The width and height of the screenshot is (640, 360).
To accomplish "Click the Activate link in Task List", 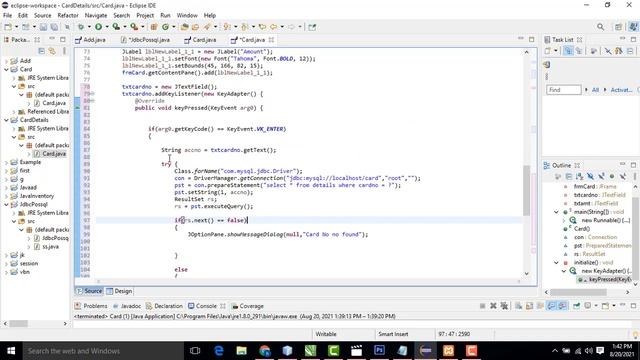I will [x=621, y=90].
